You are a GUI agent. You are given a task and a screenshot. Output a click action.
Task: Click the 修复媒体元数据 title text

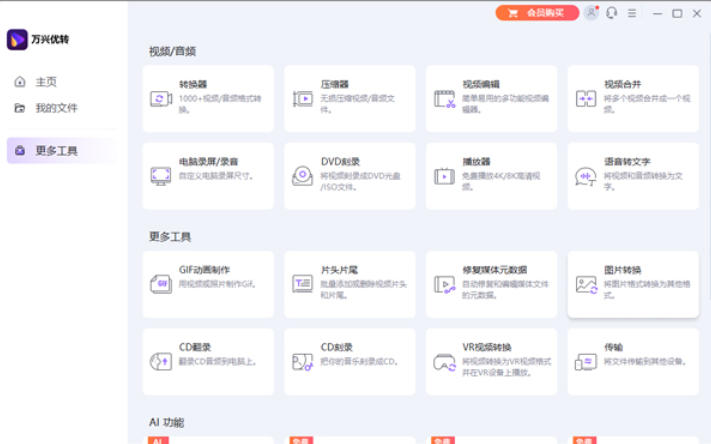(x=495, y=270)
